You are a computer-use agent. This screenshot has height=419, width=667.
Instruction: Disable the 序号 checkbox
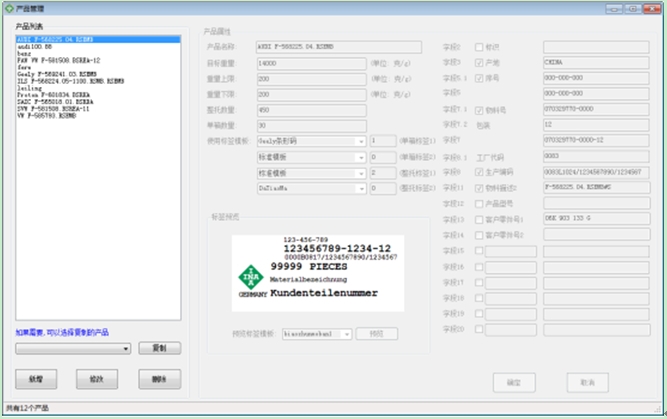click(x=479, y=76)
